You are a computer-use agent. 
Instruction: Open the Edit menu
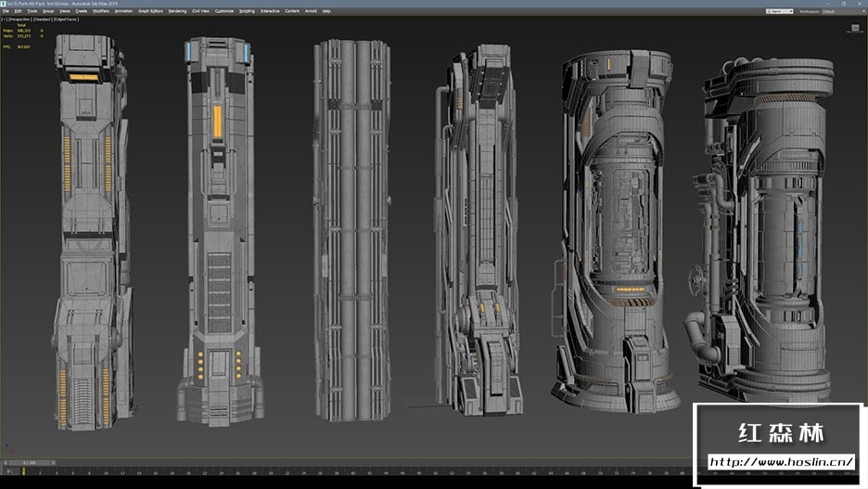(x=19, y=11)
